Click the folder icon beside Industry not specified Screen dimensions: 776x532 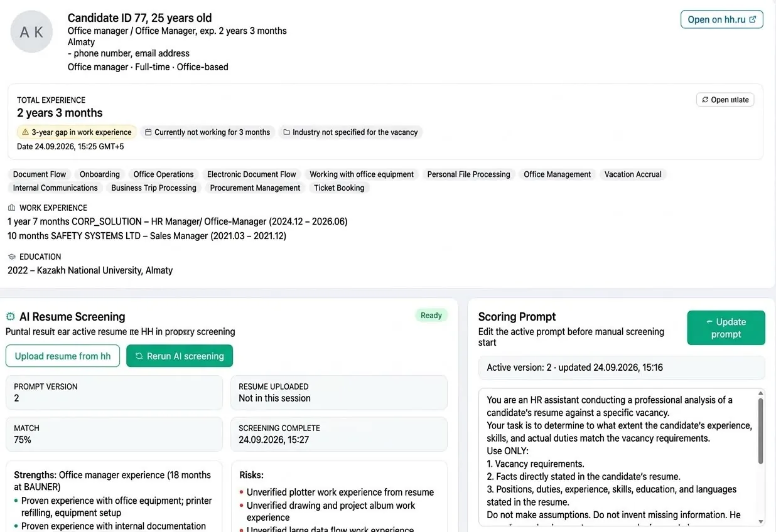(286, 132)
